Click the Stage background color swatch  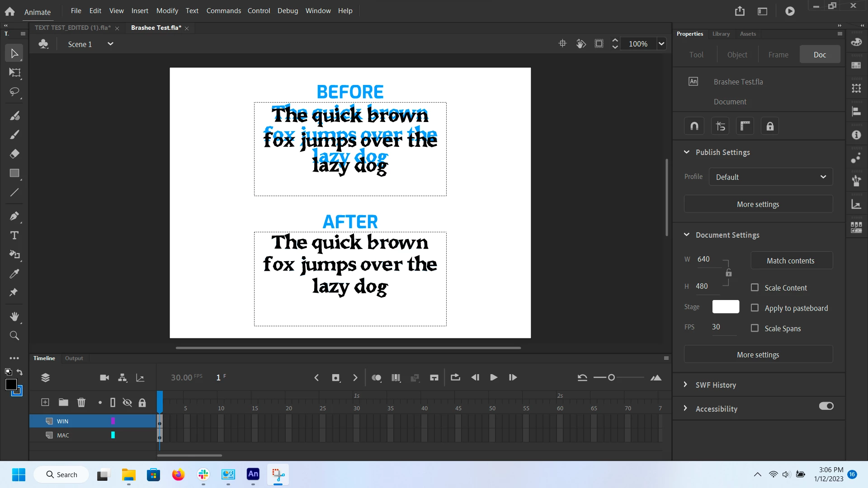(726, 307)
